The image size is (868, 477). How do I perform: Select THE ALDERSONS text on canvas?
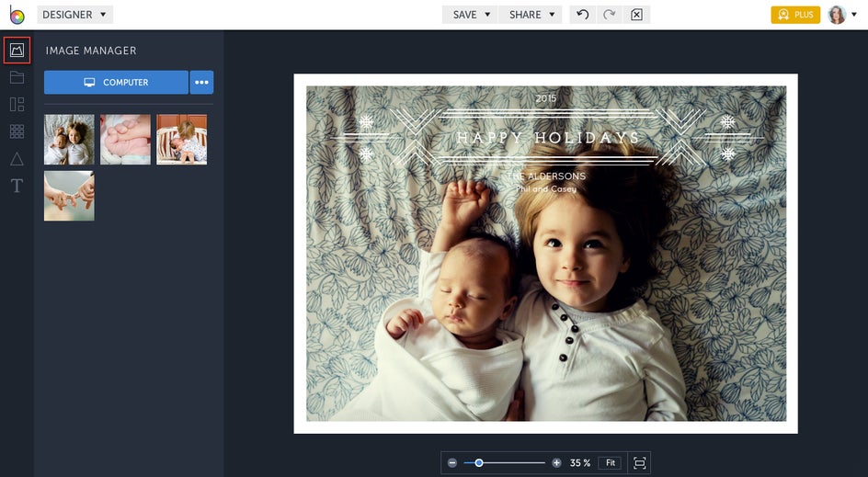(x=546, y=176)
